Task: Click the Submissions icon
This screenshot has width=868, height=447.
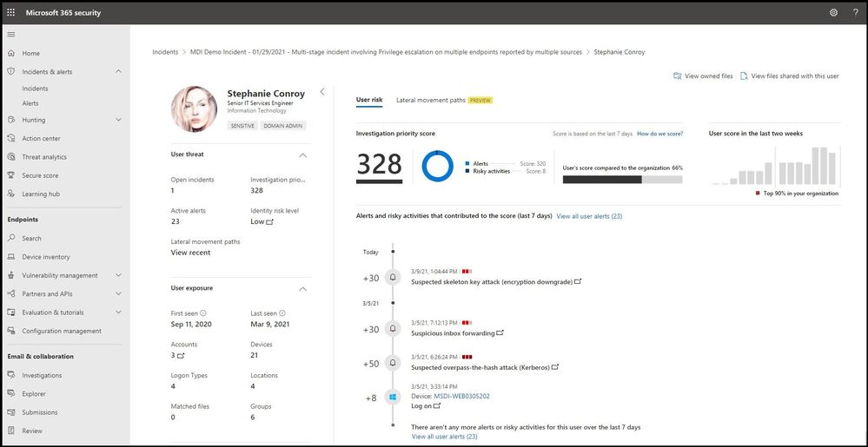Action: (11, 412)
